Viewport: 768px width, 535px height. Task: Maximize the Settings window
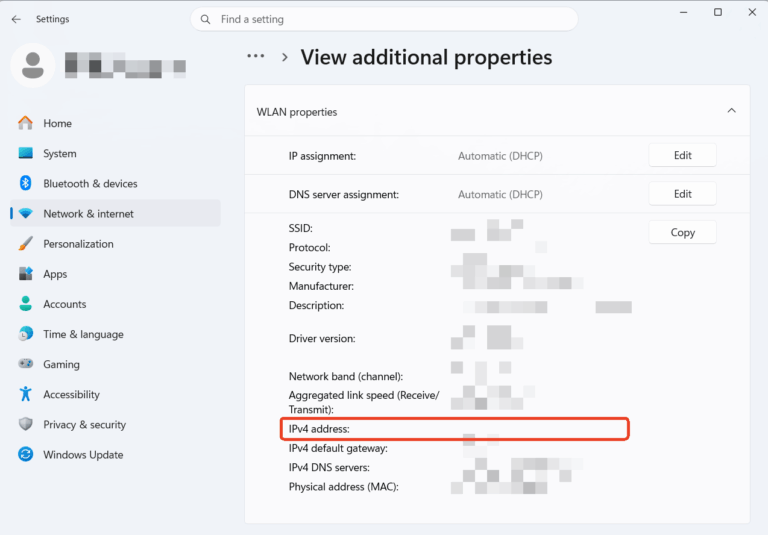pyautogui.click(x=718, y=12)
